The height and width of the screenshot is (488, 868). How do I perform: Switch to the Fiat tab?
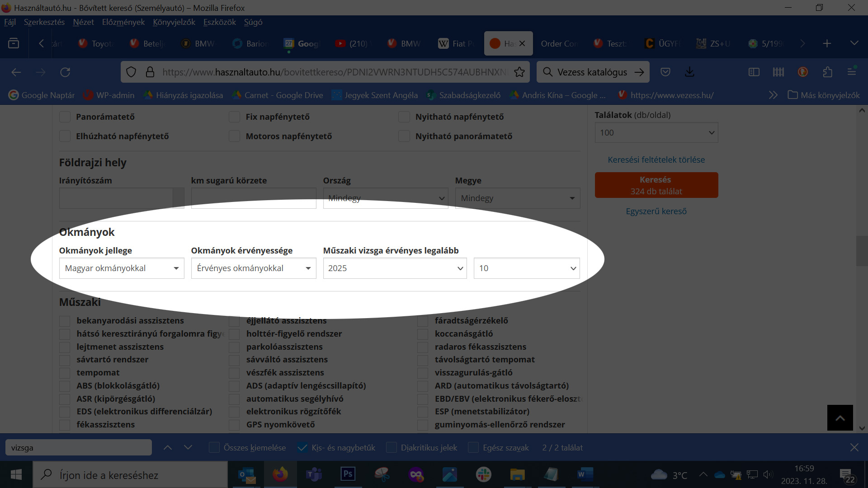point(457,43)
